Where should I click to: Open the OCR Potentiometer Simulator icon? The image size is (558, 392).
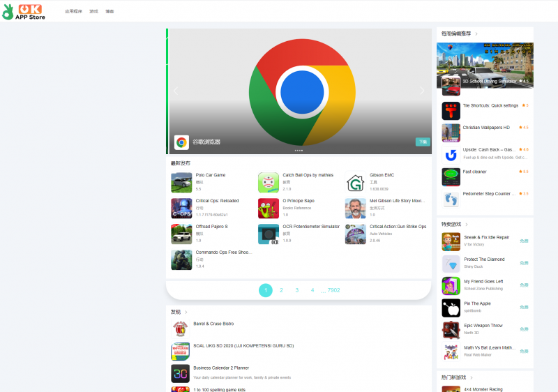coord(269,234)
